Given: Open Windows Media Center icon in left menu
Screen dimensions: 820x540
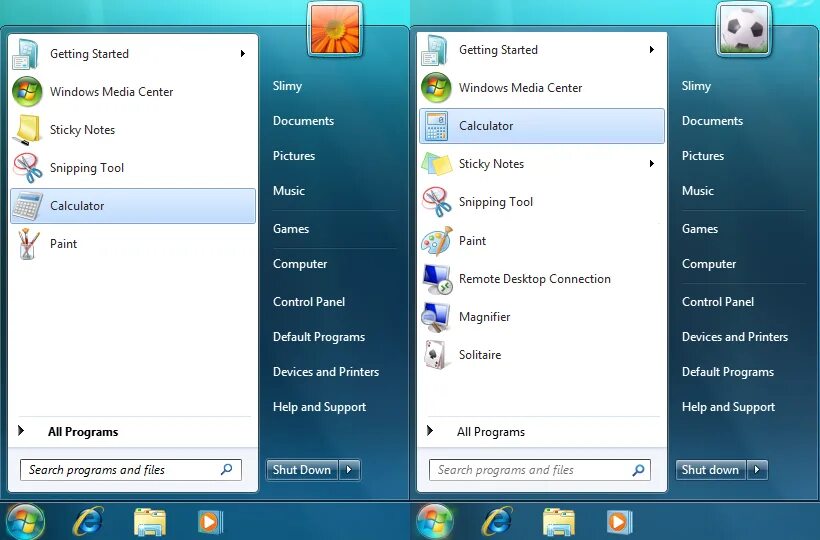Looking at the screenshot, I should (x=27, y=91).
